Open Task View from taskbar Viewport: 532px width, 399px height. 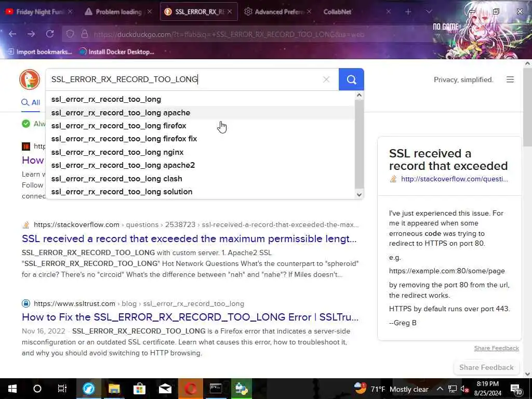click(x=62, y=389)
